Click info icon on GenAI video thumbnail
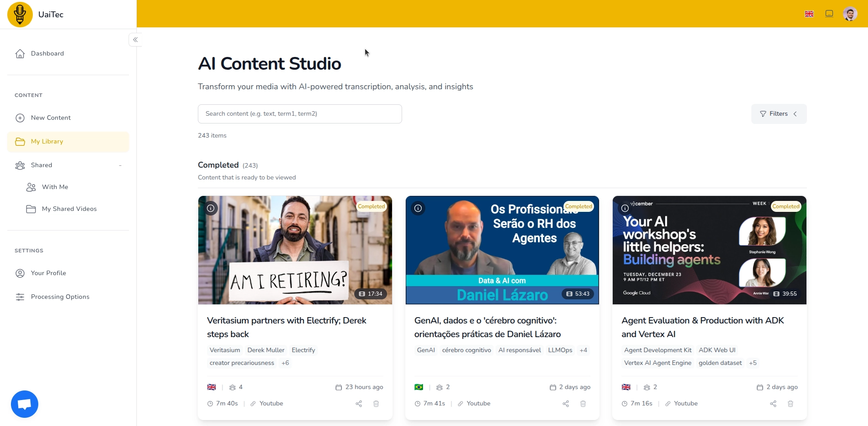 pos(418,208)
